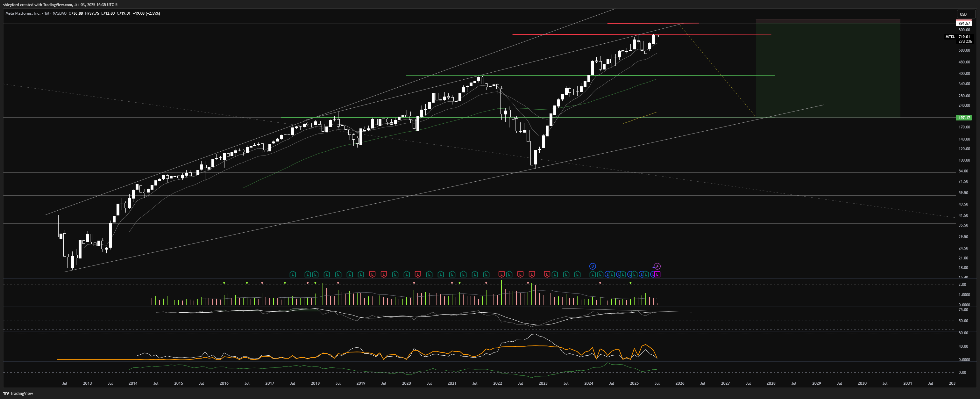This screenshot has width=980, height=399.
Task: Click the META symbol price label
Action: pyautogui.click(x=950, y=37)
